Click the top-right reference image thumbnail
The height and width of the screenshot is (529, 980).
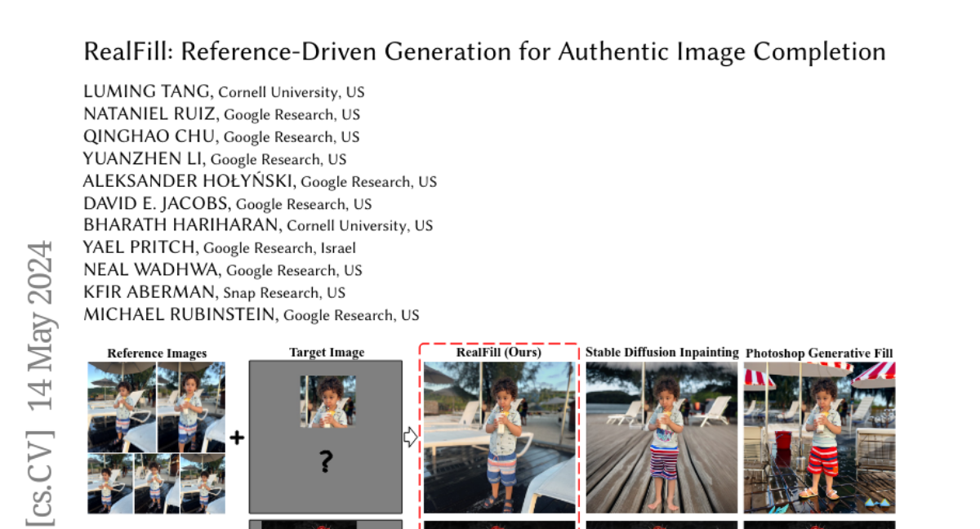click(x=191, y=407)
